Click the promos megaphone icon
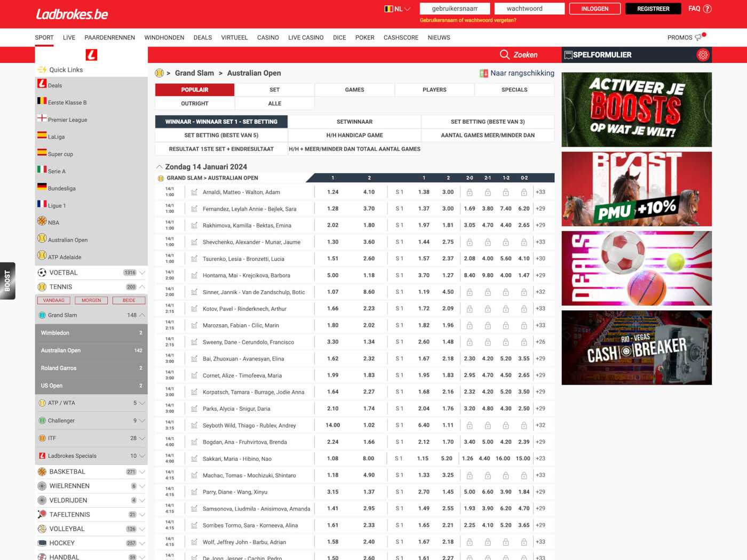Viewport: 747px width, 560px height. [x=698, y=37]
